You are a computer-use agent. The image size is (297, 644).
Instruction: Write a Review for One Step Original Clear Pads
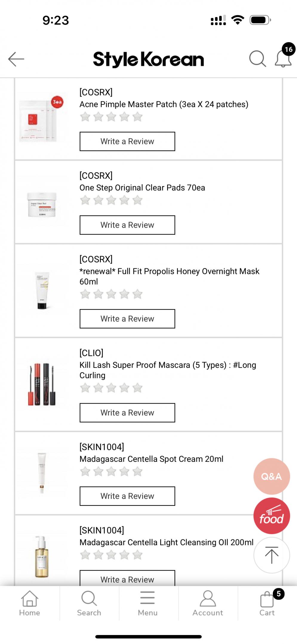127,225
